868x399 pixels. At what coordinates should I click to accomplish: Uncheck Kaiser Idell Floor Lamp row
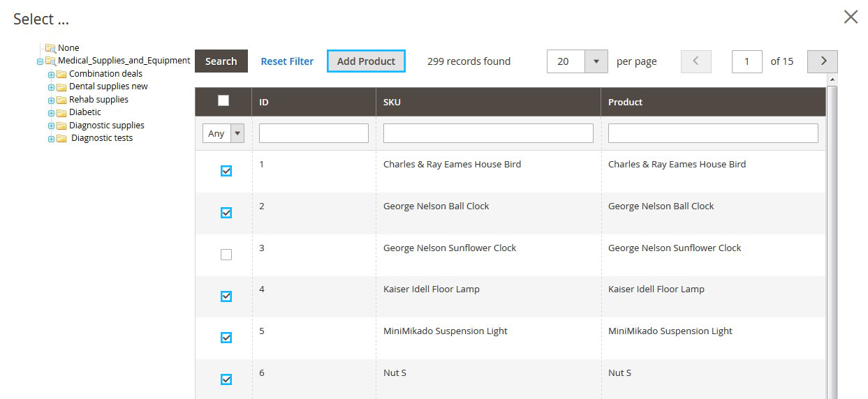tap(226, 296)
